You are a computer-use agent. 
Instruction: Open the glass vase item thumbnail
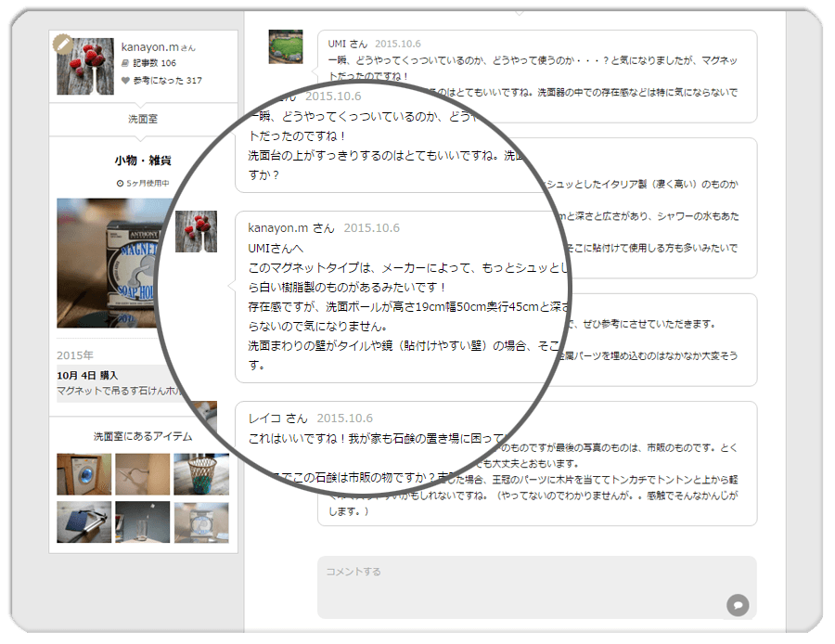(x=142, y=522)
